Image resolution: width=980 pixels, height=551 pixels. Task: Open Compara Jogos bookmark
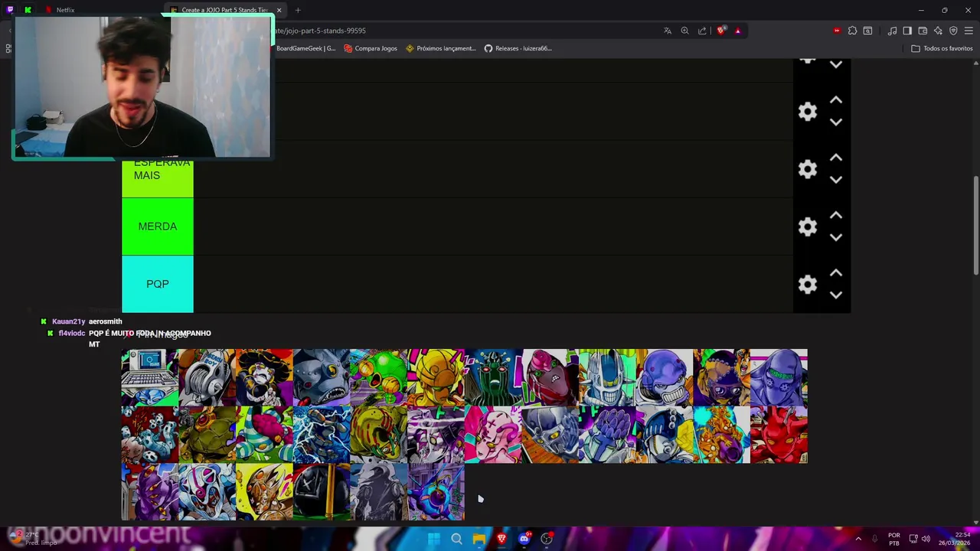pos(371,48)
